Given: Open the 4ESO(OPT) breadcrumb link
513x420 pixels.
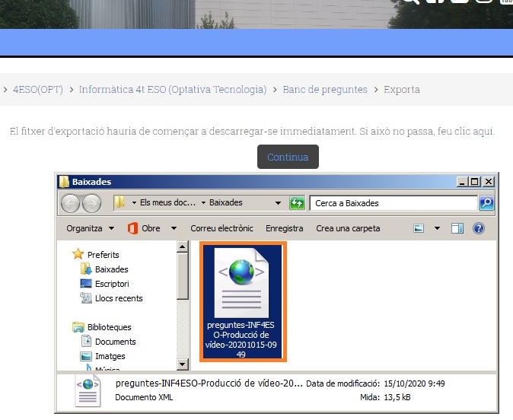Looking at the screenshot, I should (x=38, y=89).
